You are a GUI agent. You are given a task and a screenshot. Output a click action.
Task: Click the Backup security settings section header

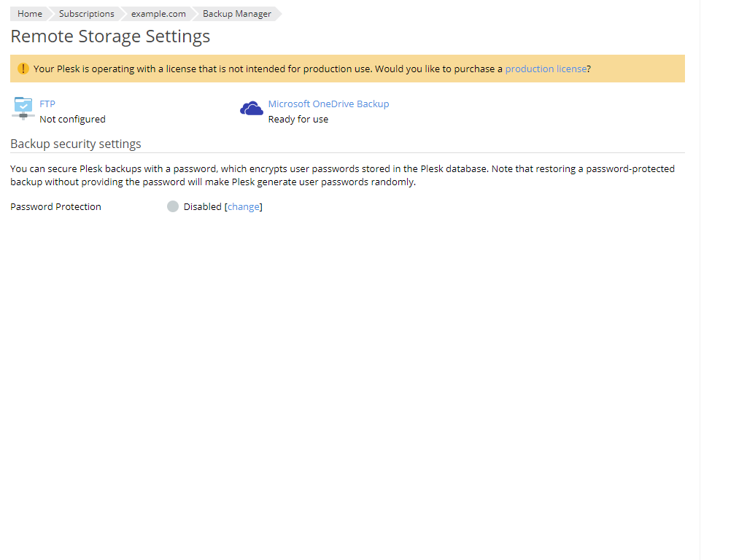76,144
